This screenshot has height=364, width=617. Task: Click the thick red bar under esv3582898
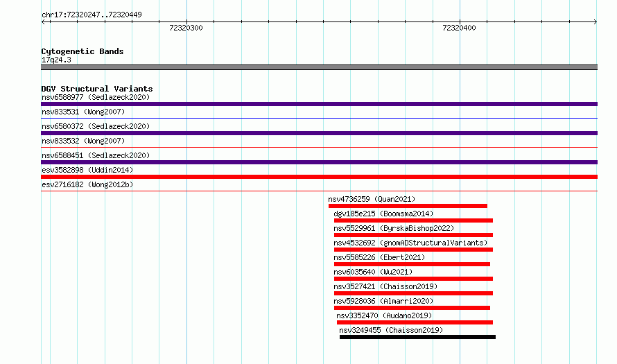319,177
